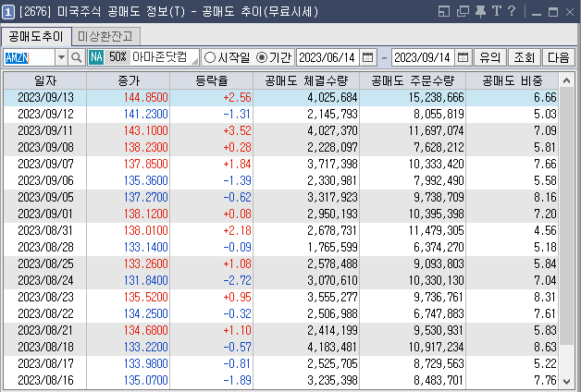Click the 등락율 column header

(x=212, y=80)
